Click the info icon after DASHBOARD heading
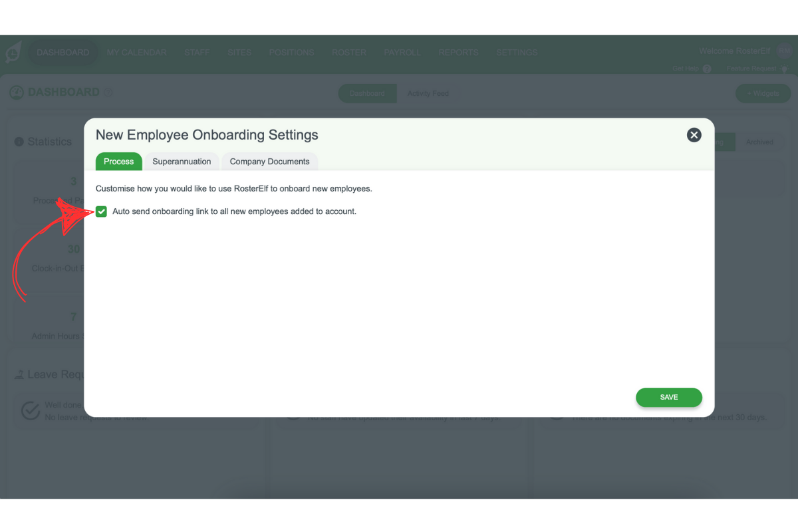This screenshot has height=532, width=798. point(108,92)
